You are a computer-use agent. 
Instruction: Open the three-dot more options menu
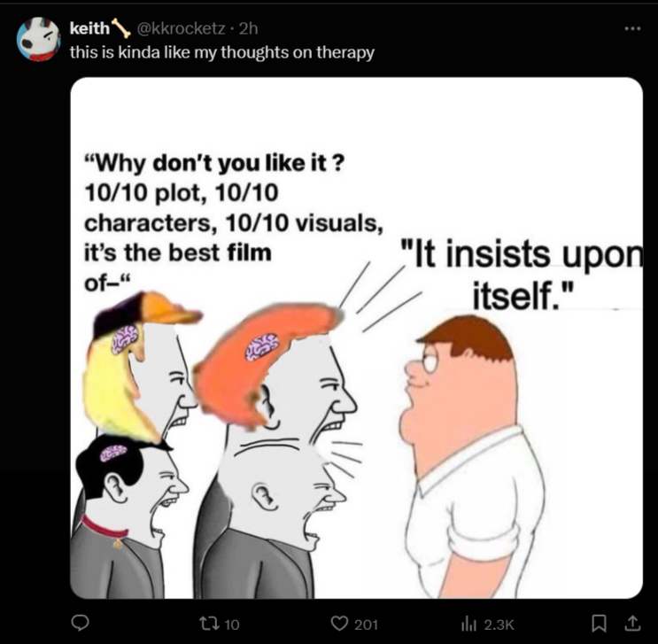pyautogui.click(x=633, y=28)
